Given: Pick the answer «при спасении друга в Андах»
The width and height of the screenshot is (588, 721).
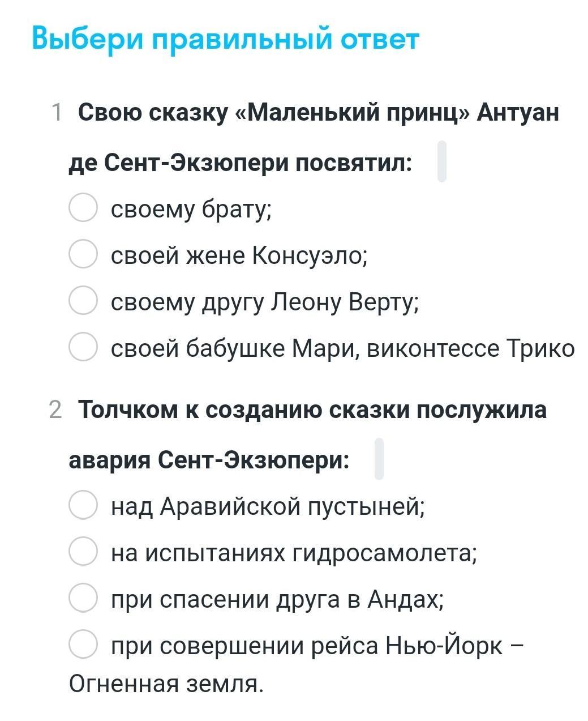Looking at the screenshot, I should pos(83,598).
